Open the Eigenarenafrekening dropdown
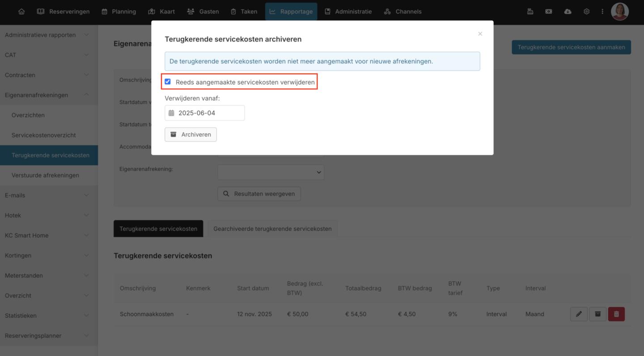Screen dimensions: 644x356 [x=271, y=172]
